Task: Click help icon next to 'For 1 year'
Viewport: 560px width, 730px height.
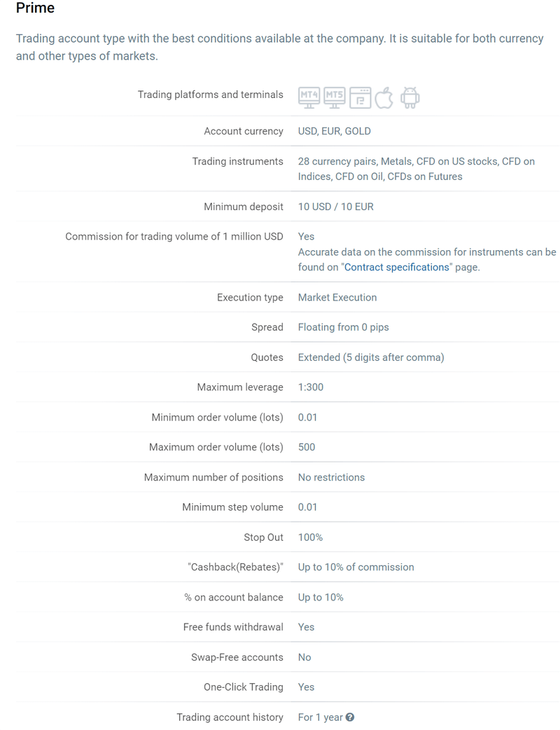Action: tap(350, 717)
